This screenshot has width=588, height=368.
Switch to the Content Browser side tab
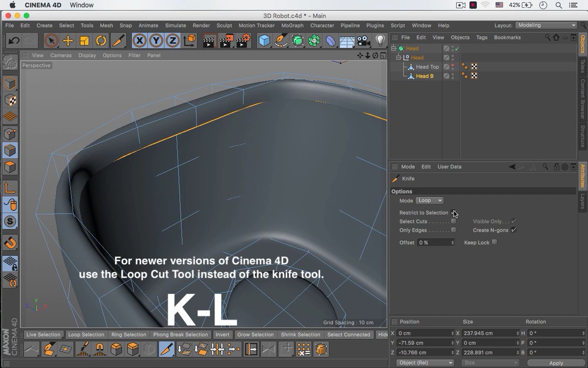582,99
